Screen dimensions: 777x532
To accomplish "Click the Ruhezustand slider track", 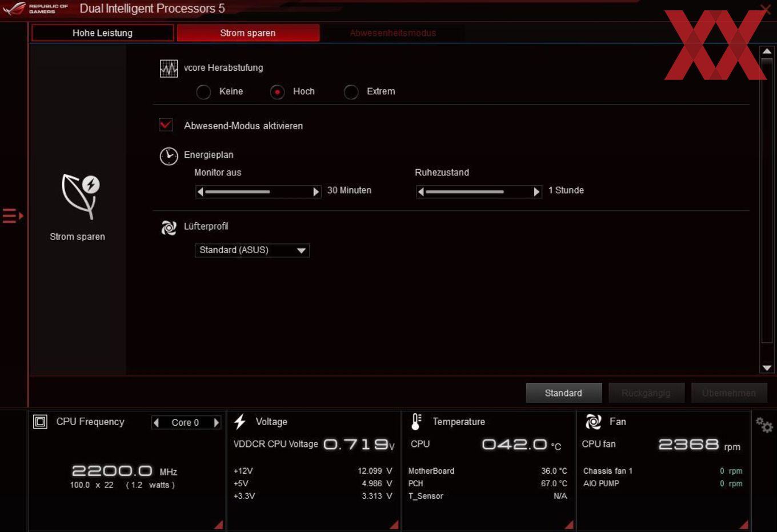I will tap(479, 192).
